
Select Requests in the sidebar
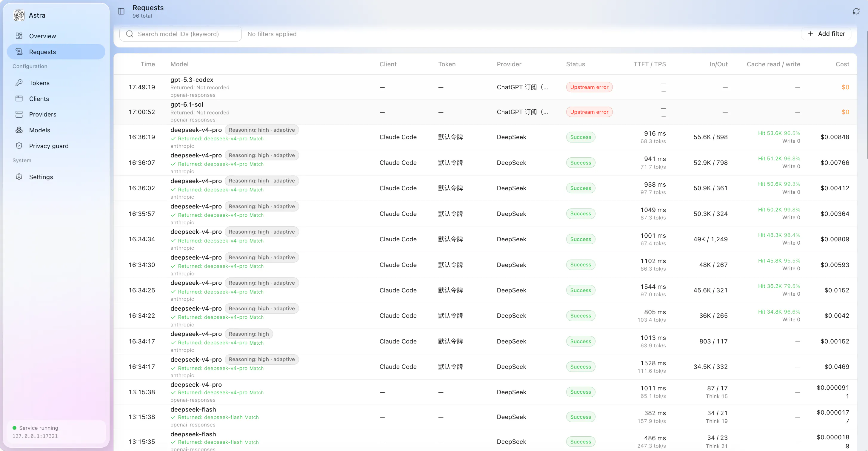click(x=56, y=52)
